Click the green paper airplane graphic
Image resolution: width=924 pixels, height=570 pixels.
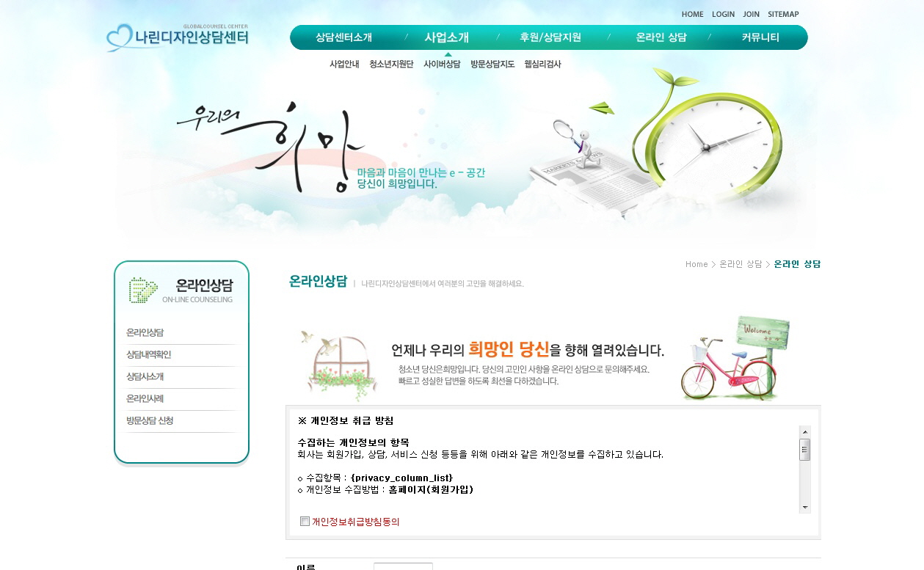(x=601, y=109)
